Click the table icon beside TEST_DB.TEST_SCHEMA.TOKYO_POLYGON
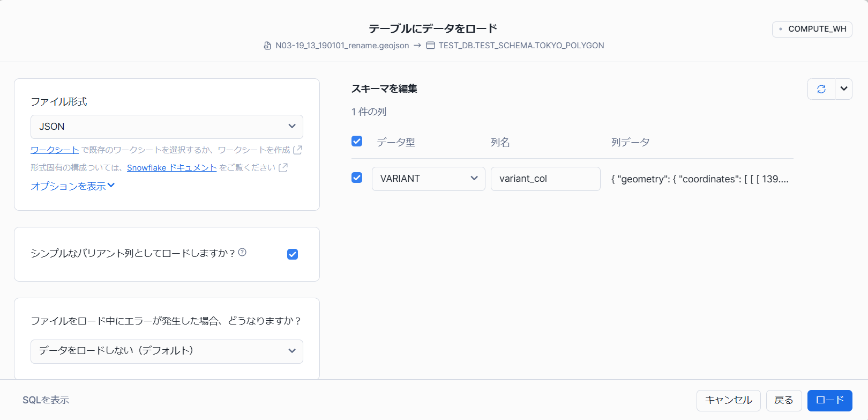 click(x=430, y=46)
